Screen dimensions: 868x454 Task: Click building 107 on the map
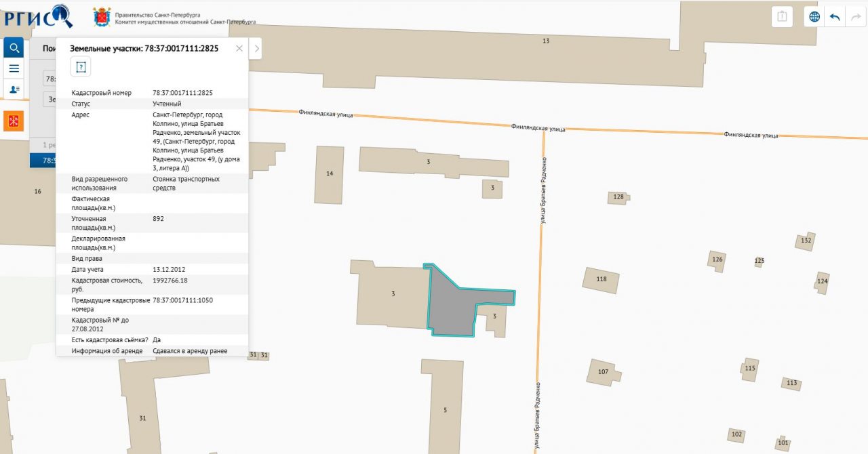pos(603,372)
